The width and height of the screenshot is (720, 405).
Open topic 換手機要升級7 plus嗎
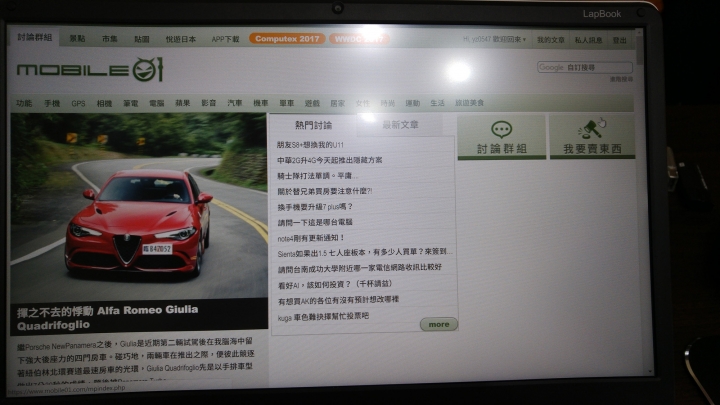pyautogui.click(x=315, y=207)
